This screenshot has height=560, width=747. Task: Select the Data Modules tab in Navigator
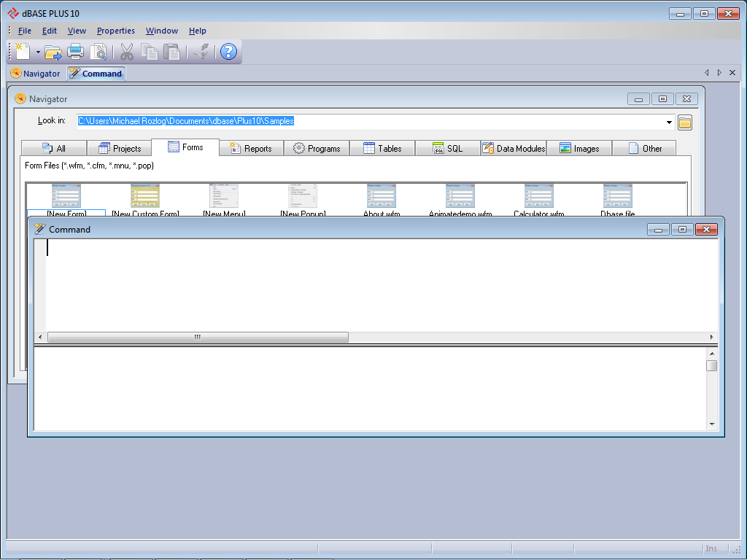coord(514,149)
